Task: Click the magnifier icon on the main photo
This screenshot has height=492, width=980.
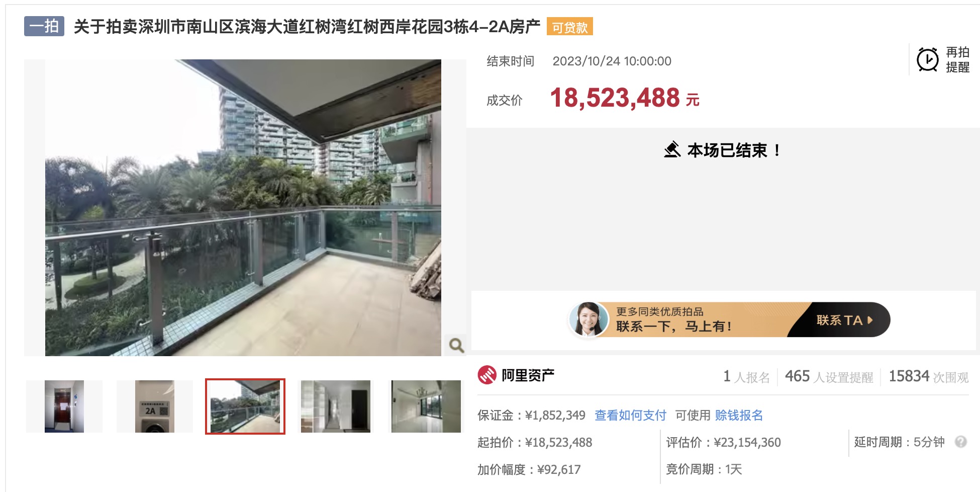Action: coord(456,345)
